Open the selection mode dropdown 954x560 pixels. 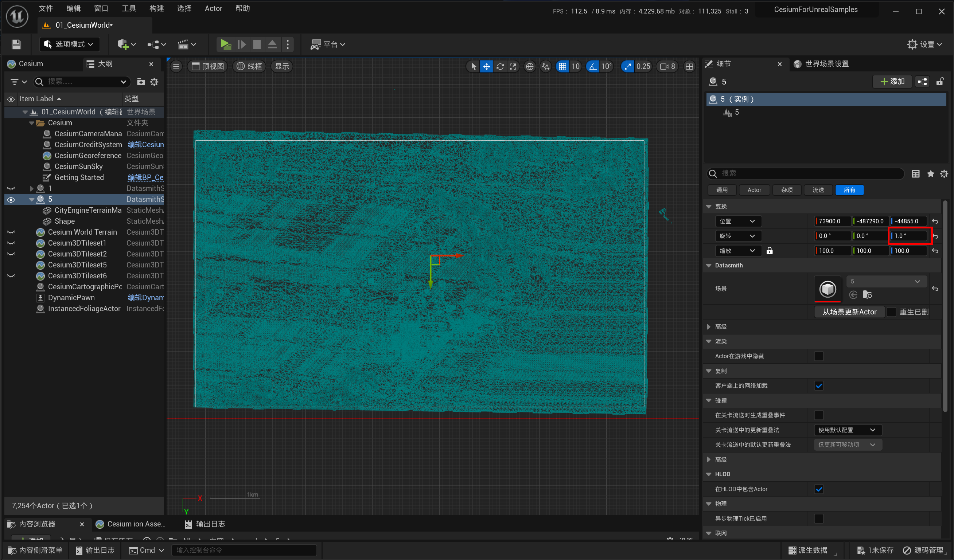click(69, 44)
